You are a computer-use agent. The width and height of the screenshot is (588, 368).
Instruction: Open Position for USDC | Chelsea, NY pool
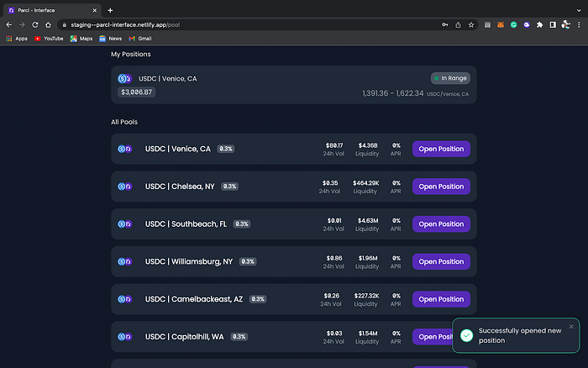tap(441, 187)
